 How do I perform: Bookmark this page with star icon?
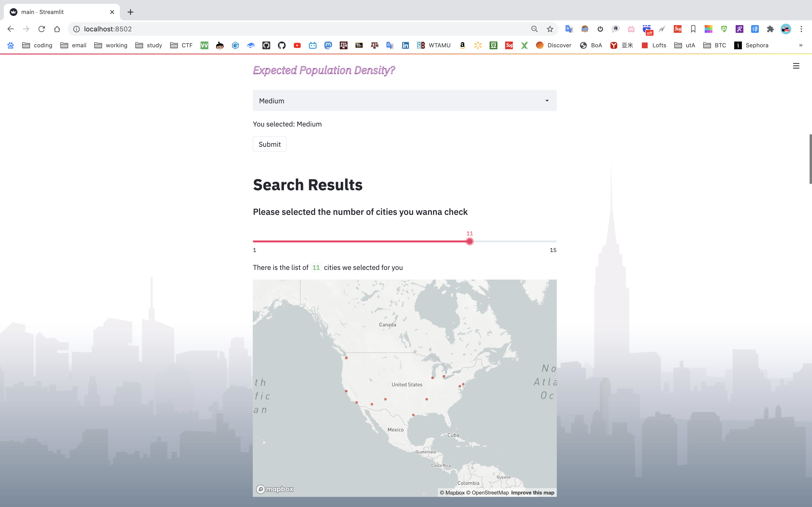click(550, 29)
